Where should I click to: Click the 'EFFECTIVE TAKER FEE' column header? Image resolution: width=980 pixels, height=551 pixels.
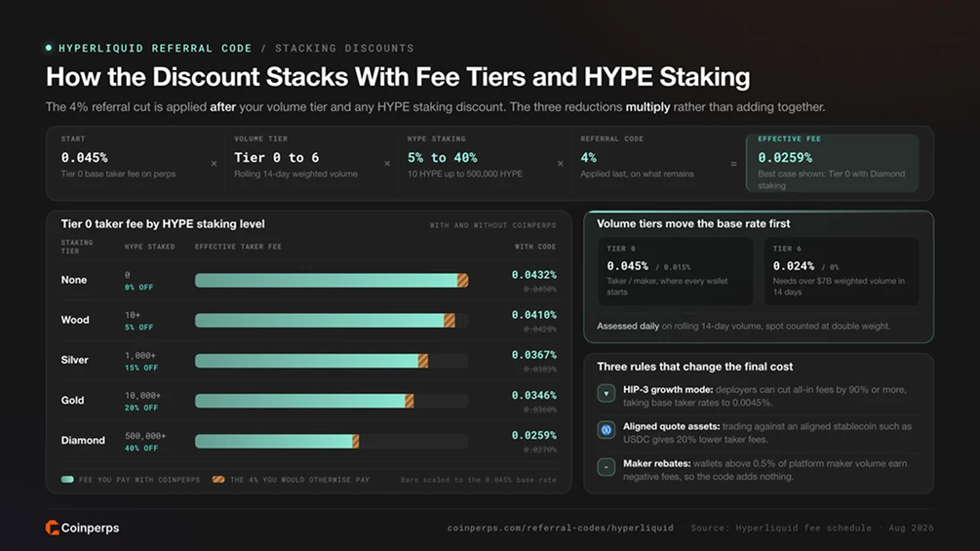pos(238,247)
